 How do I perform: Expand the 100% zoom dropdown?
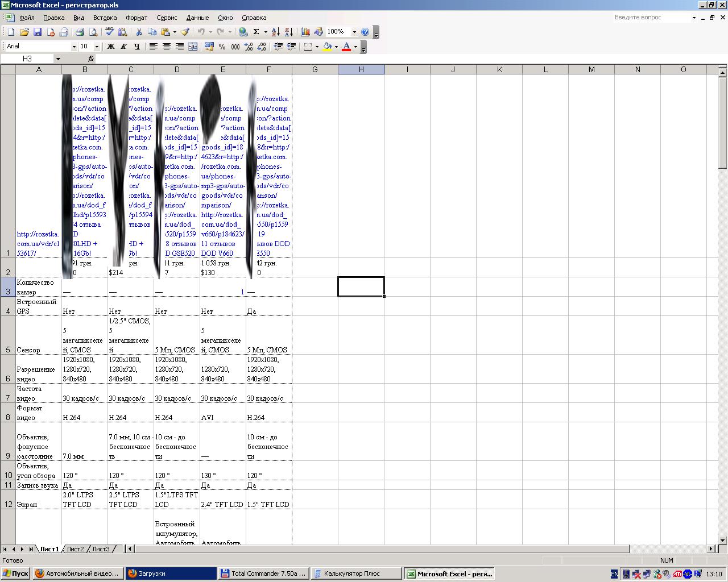pos(354,32)
